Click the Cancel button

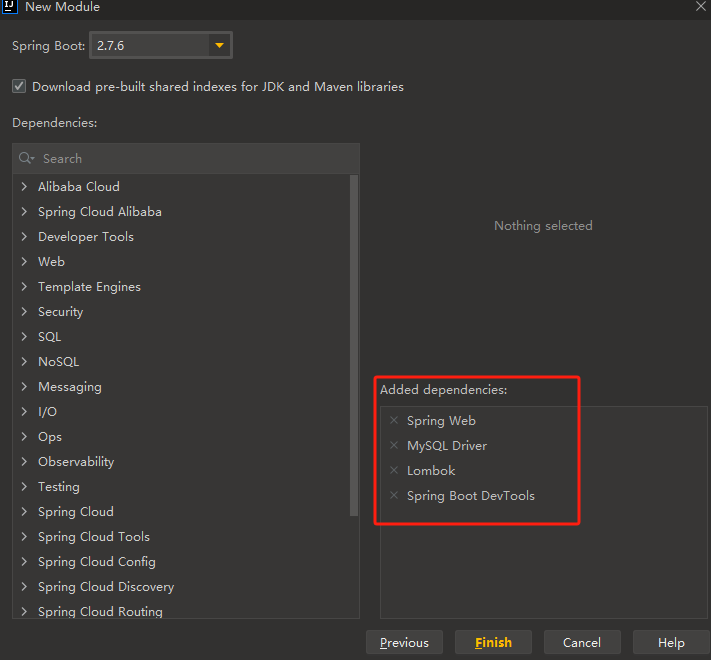pyautogui.click(x=582, y=642)
